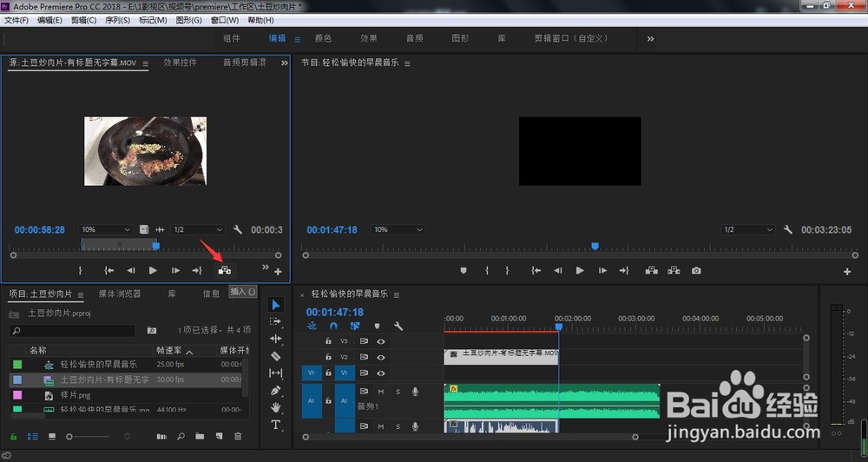Open Project panel hamburger menu
The height and width of the screenshot is (462, 868).
(81, 294)
